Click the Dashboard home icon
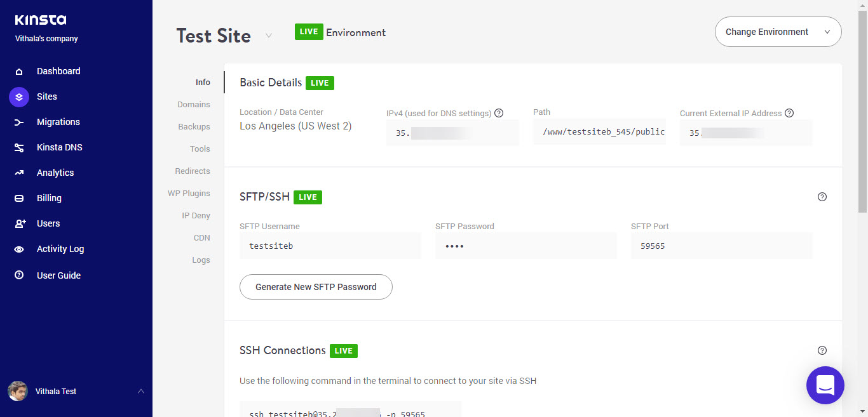The image size is (868, 417). (x=19, y=72)
